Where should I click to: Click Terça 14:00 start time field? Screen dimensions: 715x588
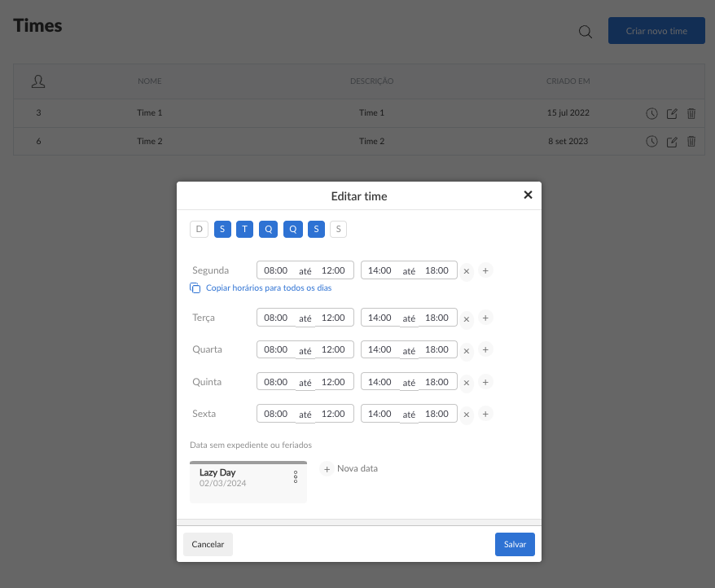(x=380, y=318)
